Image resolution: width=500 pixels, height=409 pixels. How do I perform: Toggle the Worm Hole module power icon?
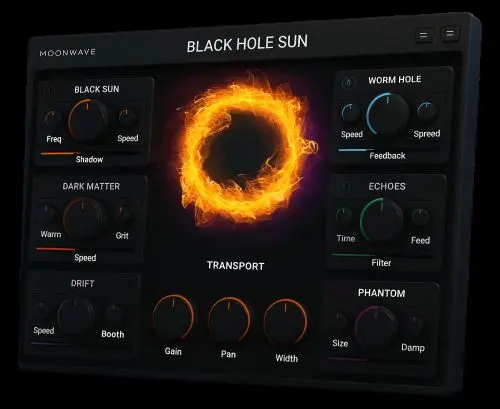pos(349,83)
